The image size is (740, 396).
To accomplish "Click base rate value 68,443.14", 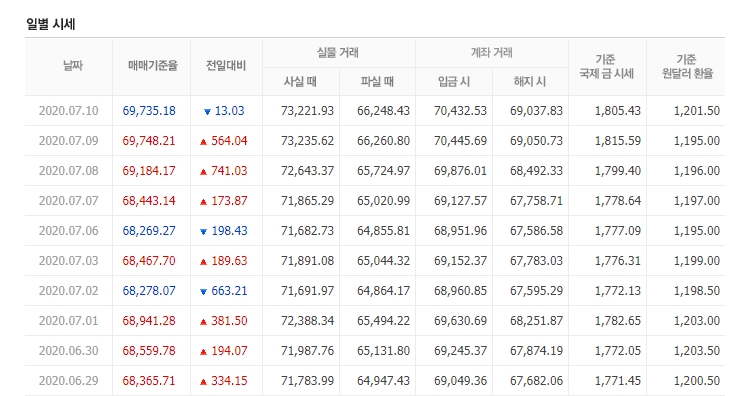I will coord(149,201).
